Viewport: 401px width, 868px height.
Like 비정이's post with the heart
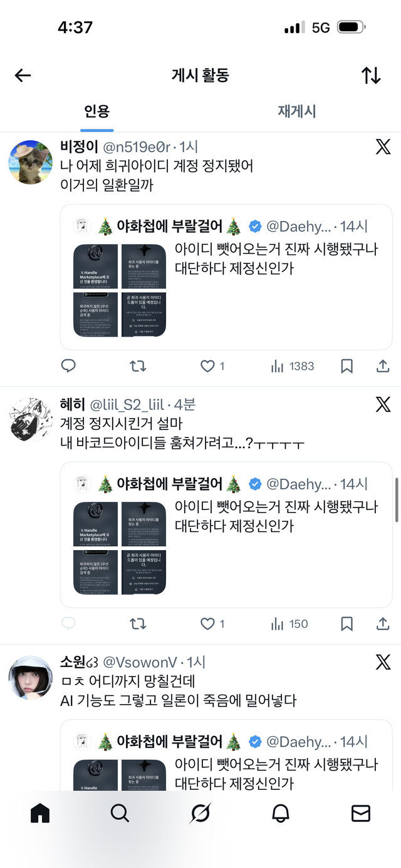click(x=207, y=366)
